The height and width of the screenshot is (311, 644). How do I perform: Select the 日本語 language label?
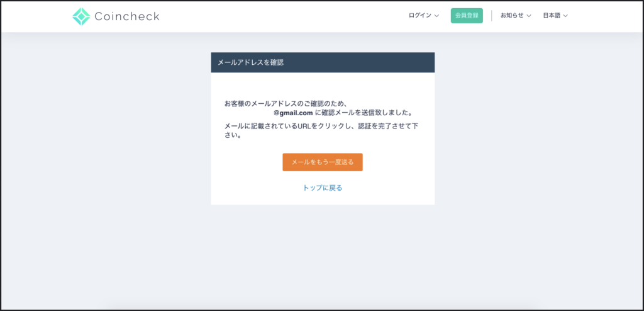click(552, 16)
